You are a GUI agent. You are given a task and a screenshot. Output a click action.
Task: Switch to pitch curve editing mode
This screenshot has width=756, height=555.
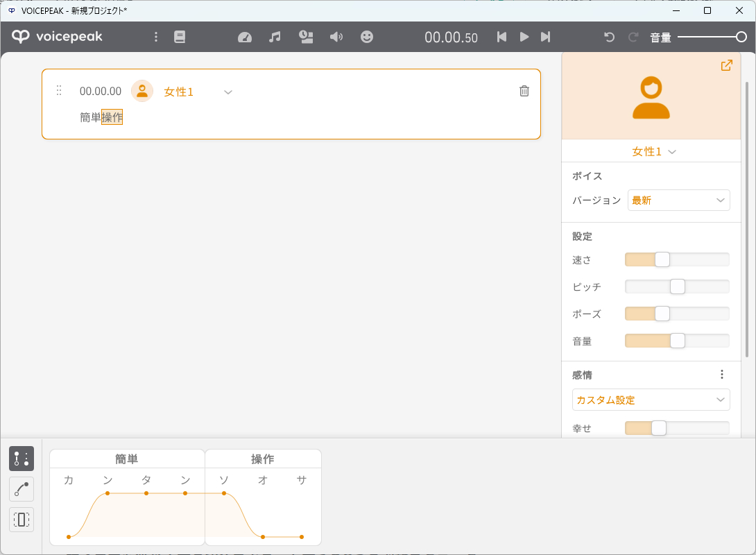22,489
